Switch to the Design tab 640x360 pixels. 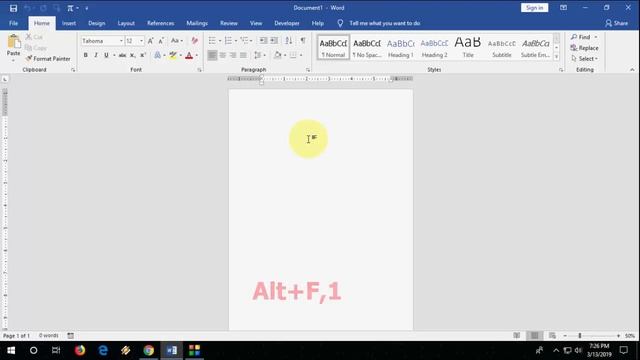click(97, 23)
